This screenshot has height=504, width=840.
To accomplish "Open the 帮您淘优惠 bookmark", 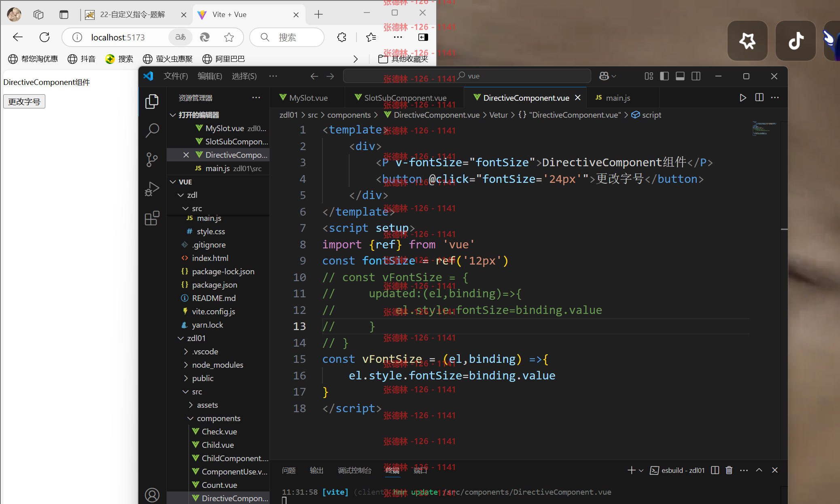I will click(x=33, y=59).
